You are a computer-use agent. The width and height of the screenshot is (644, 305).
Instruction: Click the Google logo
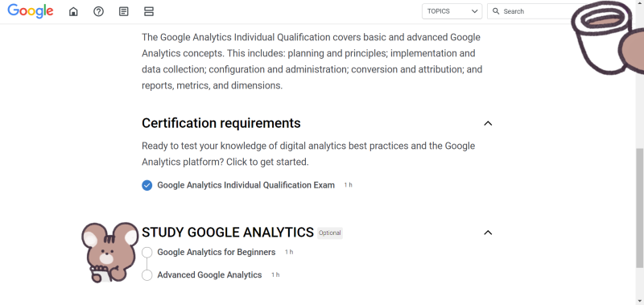31,11
